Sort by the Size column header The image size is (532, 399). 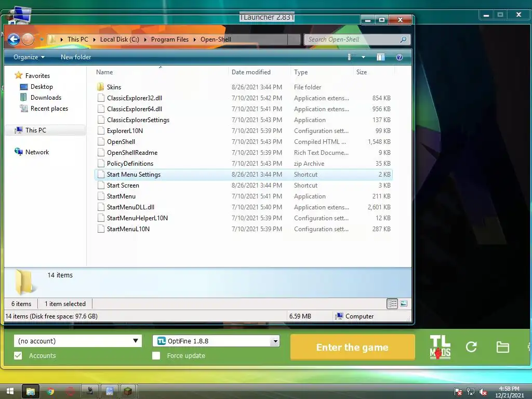(x=362, y=72)
